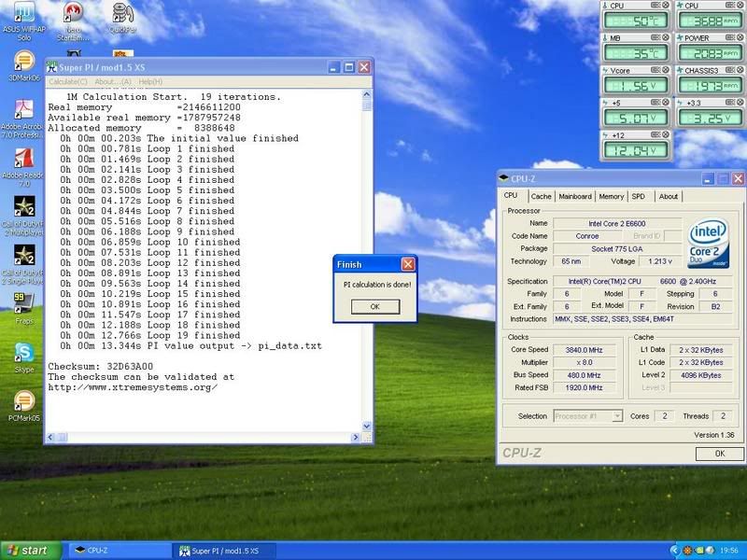This screenshot has height=560, width=747.
Task: Select the Skype desktop icon
Action: coord(24,357)
